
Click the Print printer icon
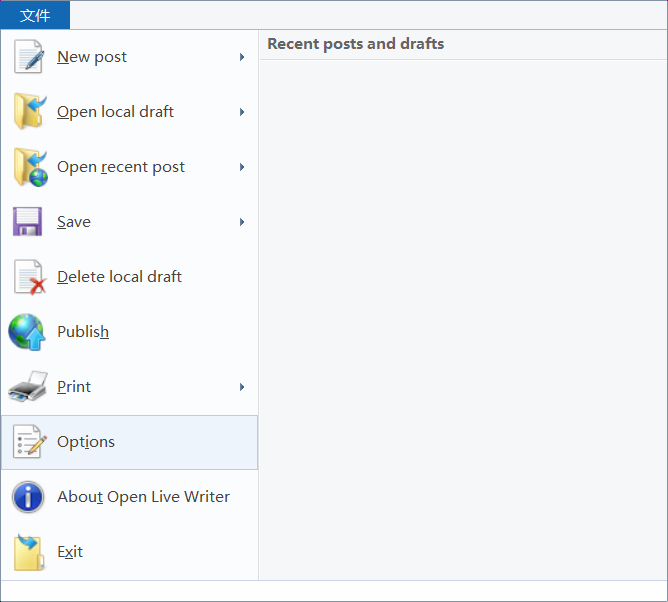[x=28, y=387]
